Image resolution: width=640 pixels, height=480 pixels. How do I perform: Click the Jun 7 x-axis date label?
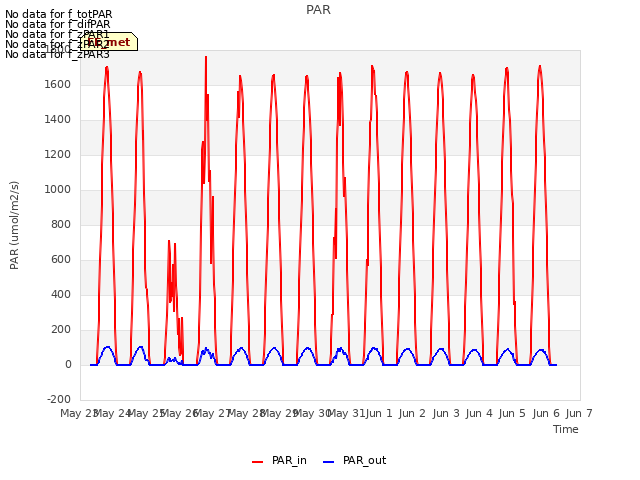tap(579, 413)
